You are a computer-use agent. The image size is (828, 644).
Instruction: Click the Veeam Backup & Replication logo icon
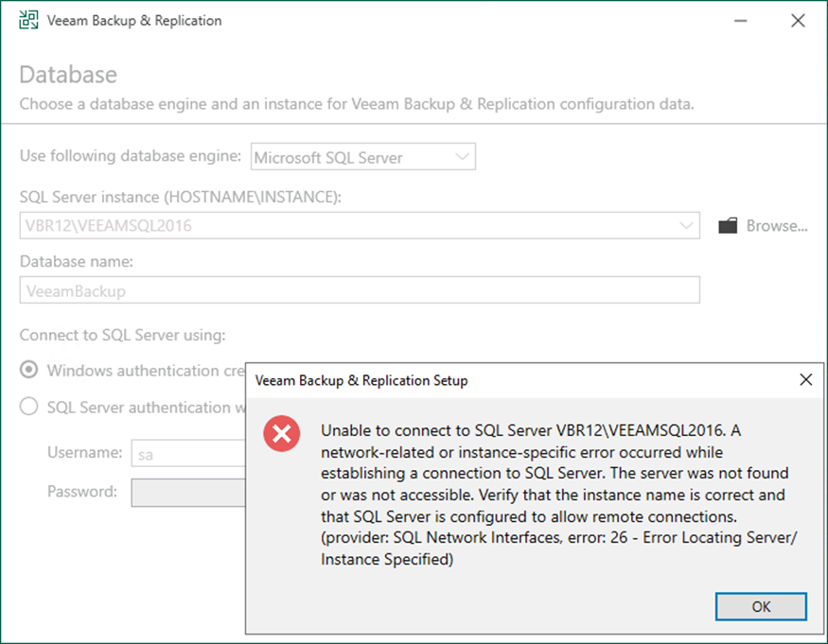coord(28,20)
